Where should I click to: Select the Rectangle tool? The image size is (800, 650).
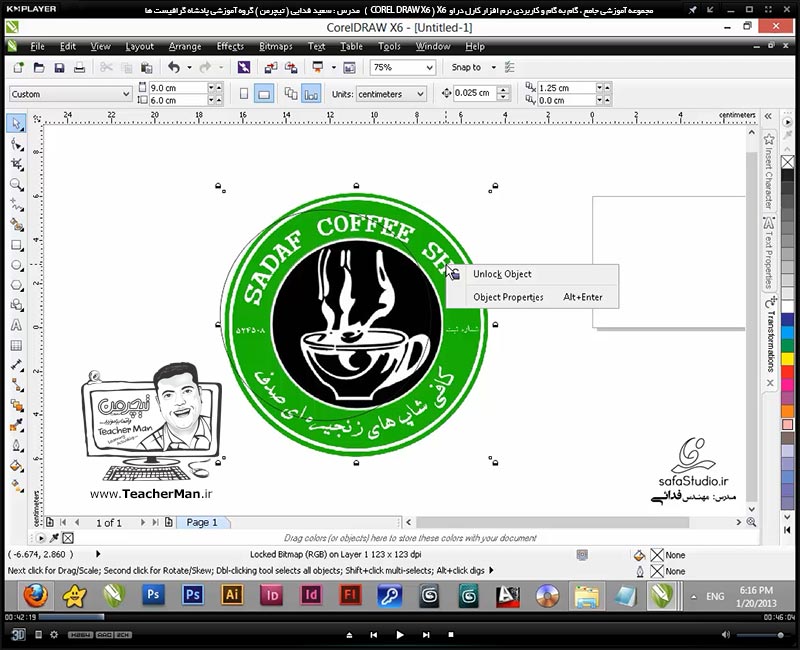coord(17,245)
